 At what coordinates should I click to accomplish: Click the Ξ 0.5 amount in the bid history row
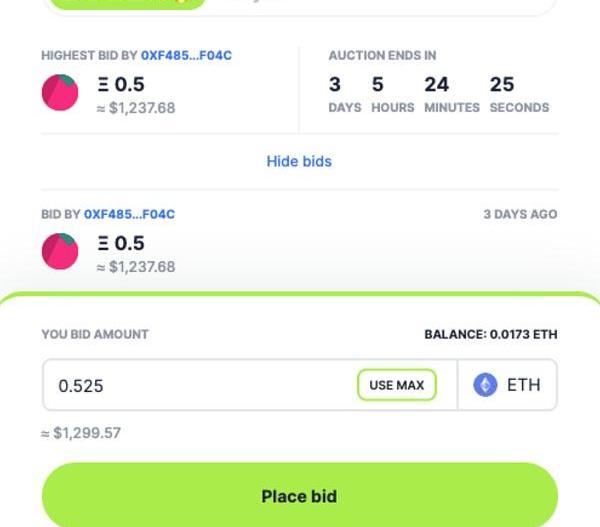[x=121, y=243]
